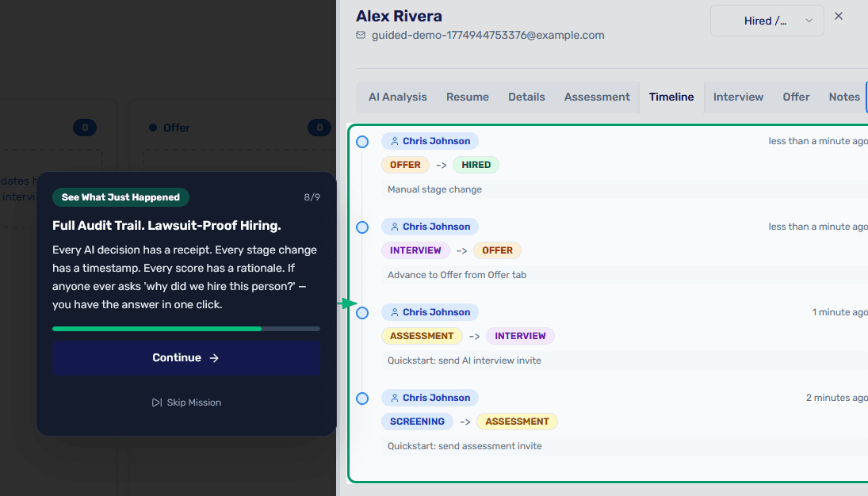Open the Resume tab
The width and height of the screenshot is (868, 496).
(x=467, y=96)
